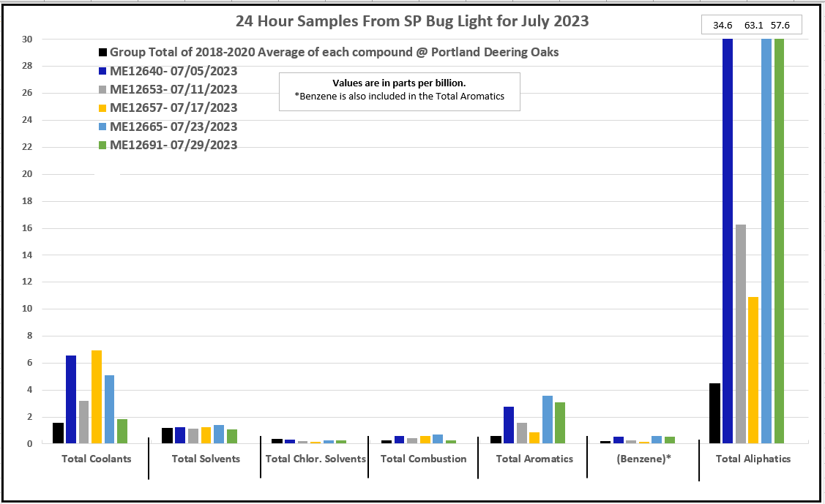Select the light blue ME12665 legend swatch
Image resolution: width=825 pixels, height=504 pixels.
coord(103,127)
